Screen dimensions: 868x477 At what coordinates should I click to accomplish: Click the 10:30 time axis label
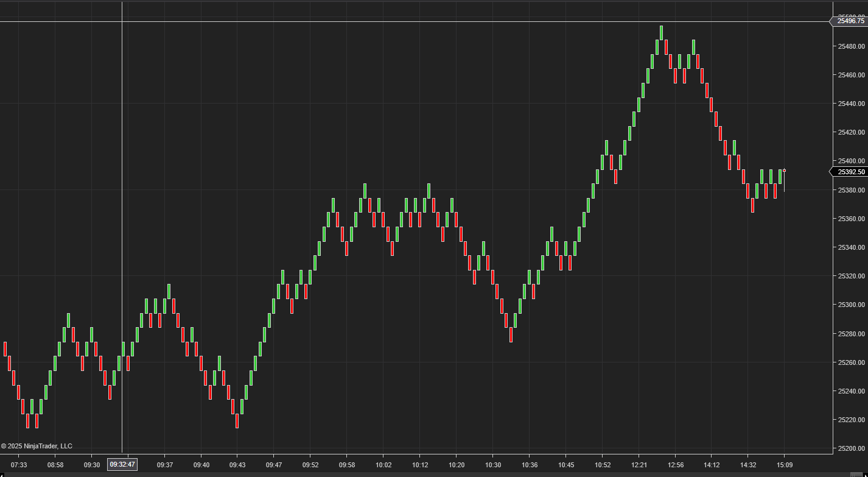[493, 465]
